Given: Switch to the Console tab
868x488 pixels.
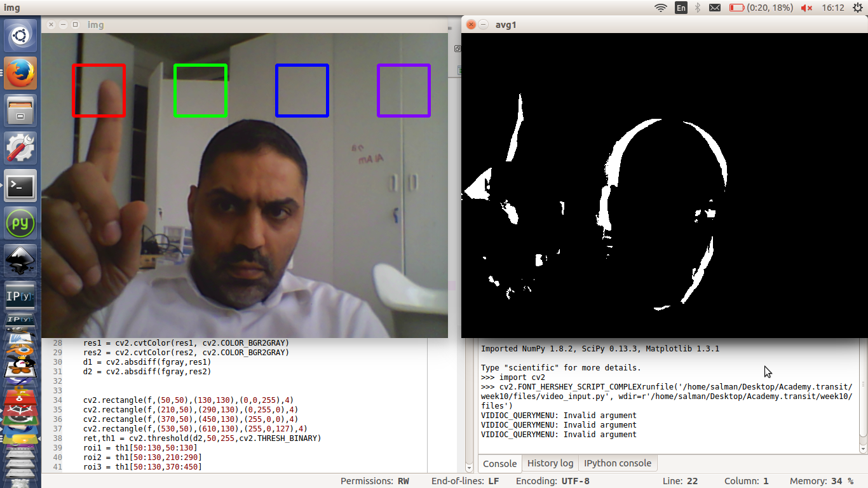Looking at the screenshot, I should click(x=500, y=463).
